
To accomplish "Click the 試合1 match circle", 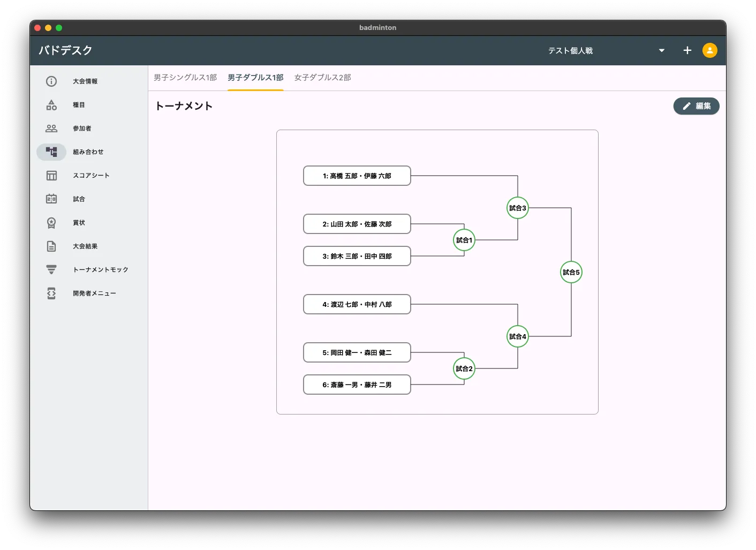I will pos(464,240).
